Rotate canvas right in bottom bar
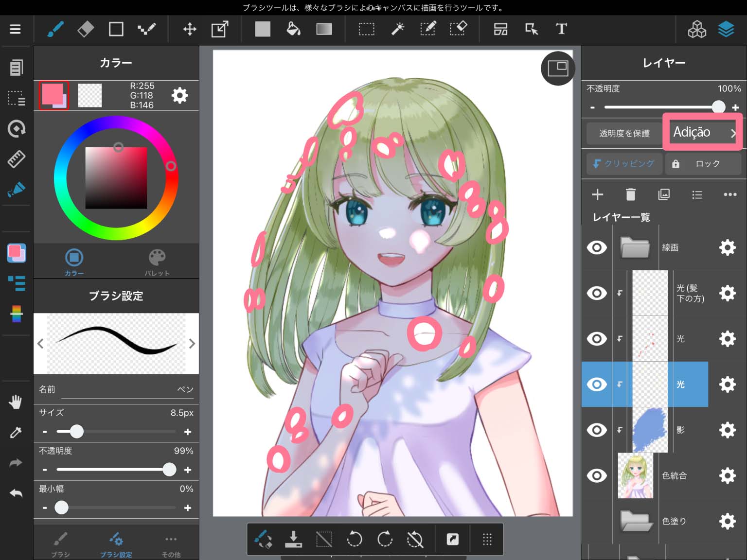 tap(385, 539)
